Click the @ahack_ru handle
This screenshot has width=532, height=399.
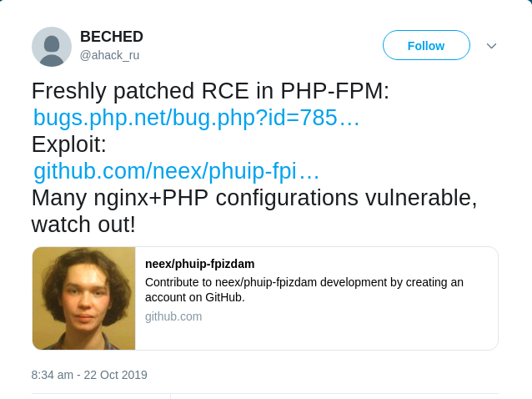109,55
